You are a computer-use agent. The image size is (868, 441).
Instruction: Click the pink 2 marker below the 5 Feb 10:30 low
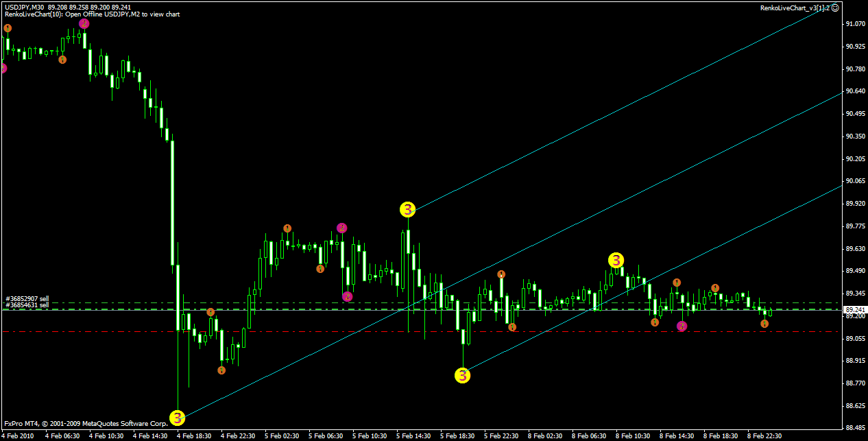[x=348, y=296]
